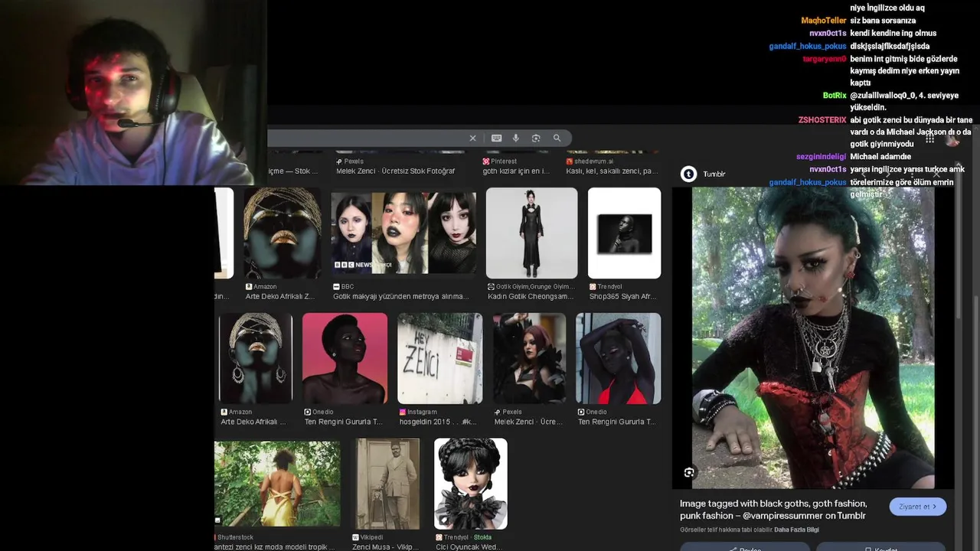The width and height of the screenshot is (980, 551).
Task: Open the black gothic cheongsam dress thumbnail
Action: 531,233
